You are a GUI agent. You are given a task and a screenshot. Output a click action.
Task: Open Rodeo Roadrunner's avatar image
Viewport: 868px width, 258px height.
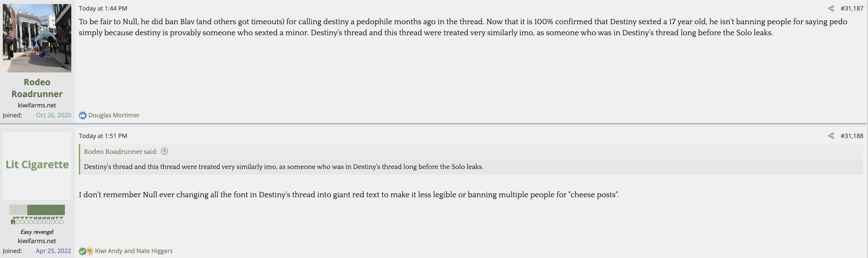tap(37, 38)
